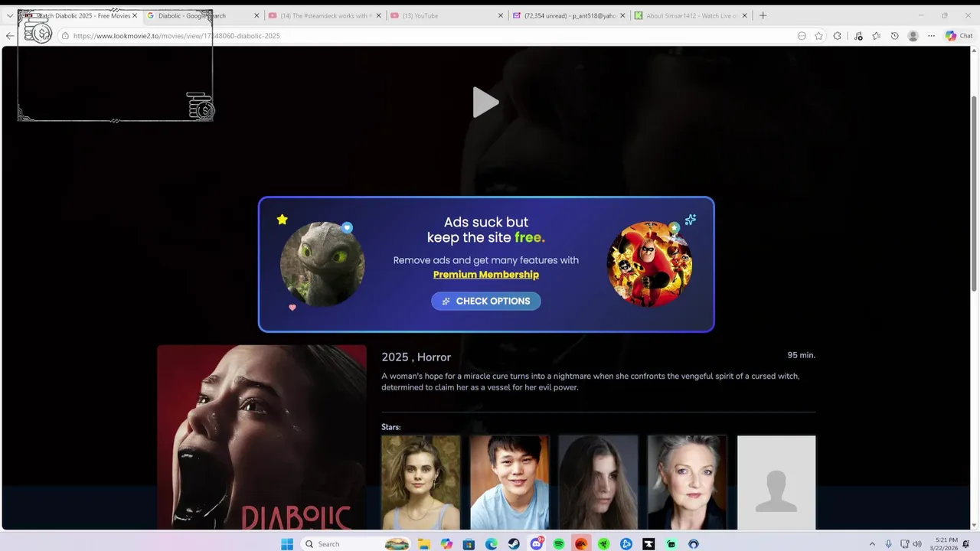
Task: Open the tab search dropdown arrow
Action: point(10,15)
